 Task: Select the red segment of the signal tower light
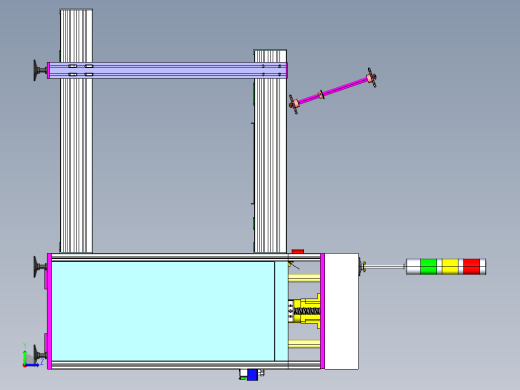point(472,267)
